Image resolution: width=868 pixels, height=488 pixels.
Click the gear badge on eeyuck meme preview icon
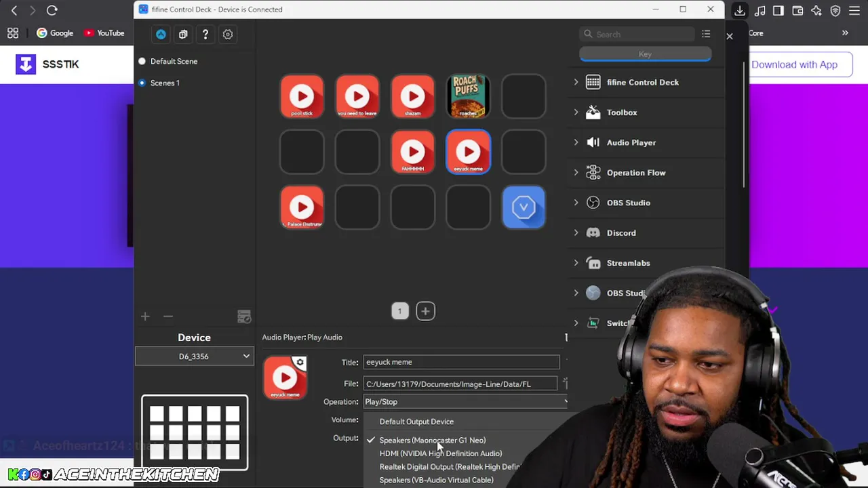300,363
